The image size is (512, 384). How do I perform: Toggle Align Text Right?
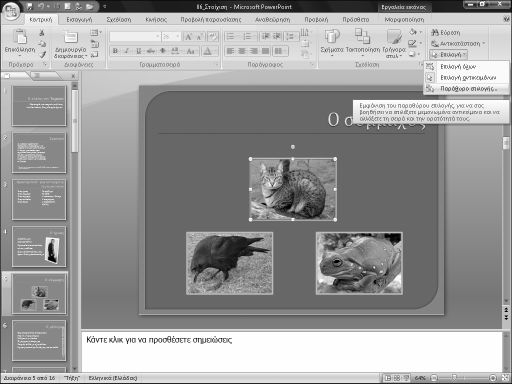click(254, 51)
